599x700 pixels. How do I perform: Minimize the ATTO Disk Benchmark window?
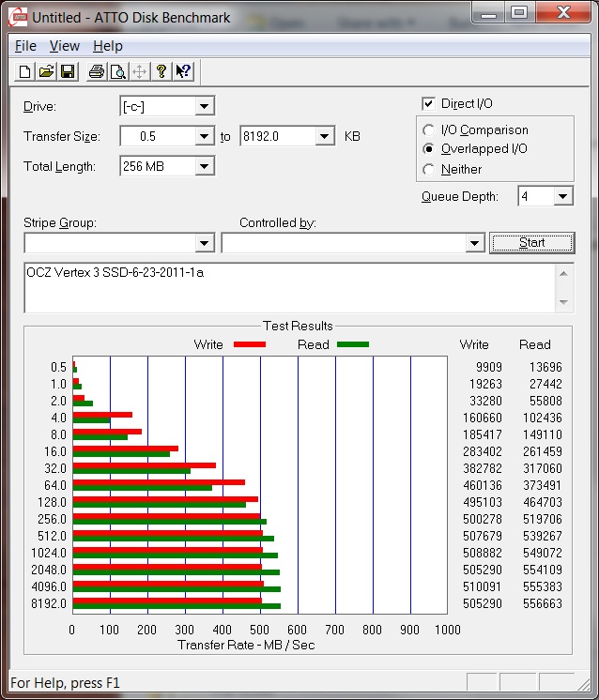coord(488,12)
